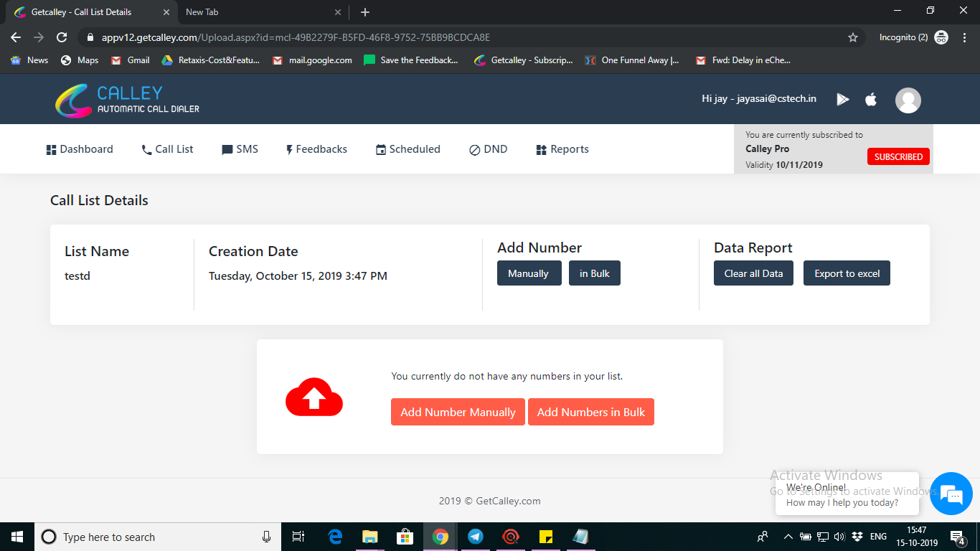Click the Type here to search box
The width and height of the screenshot is (980, 551).
point(158,537)
